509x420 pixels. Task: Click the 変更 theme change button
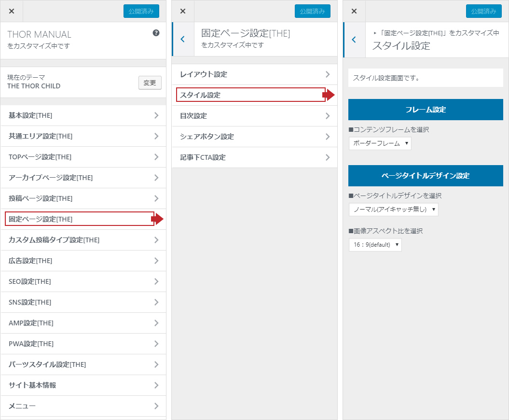(150, 83)
